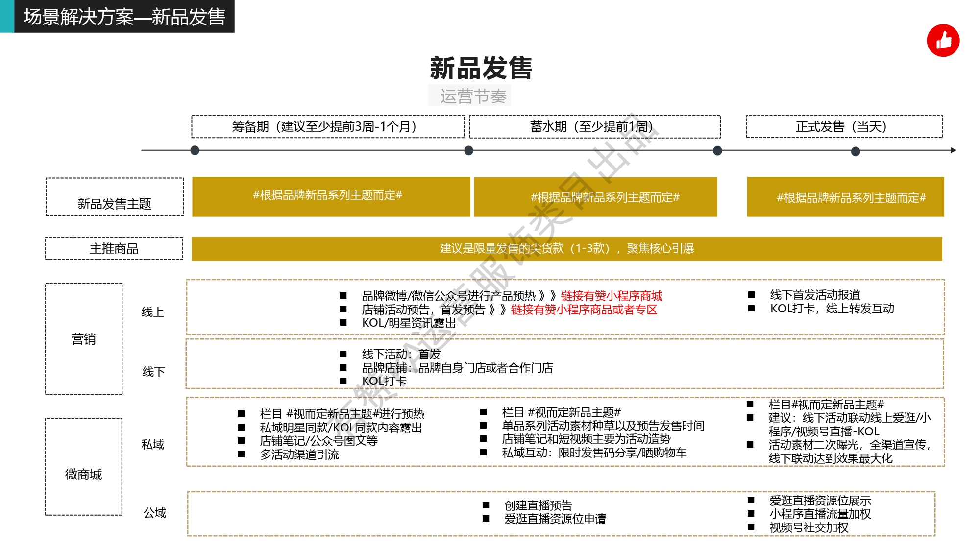The width and height of the screenshot is (980, 551).
Task: Click the 蓄水期 phase box
Action: click(x=595, y=127)
